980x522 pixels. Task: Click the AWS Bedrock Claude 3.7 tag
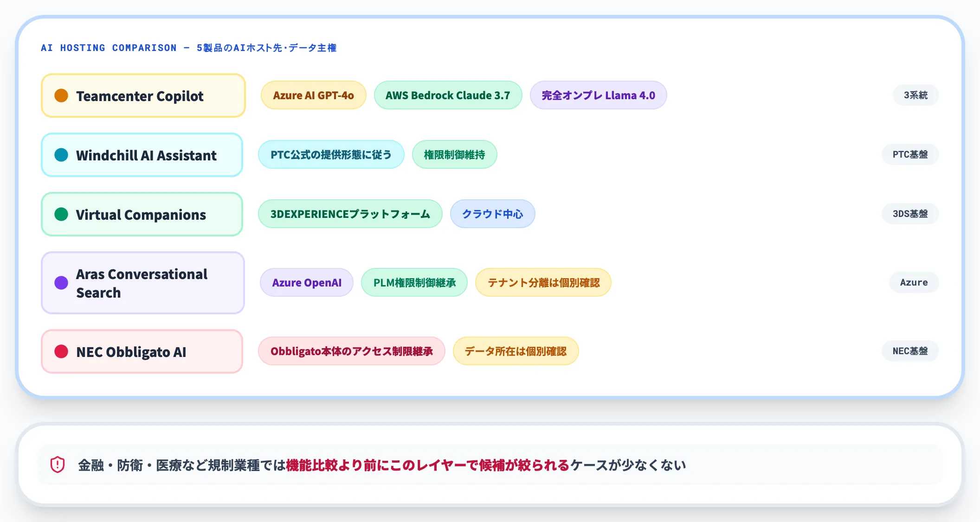448,95
